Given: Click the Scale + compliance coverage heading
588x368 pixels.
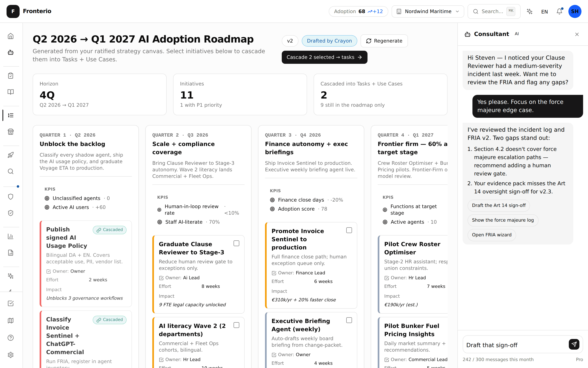Looking at the screenshot, I should coord(184,148).
